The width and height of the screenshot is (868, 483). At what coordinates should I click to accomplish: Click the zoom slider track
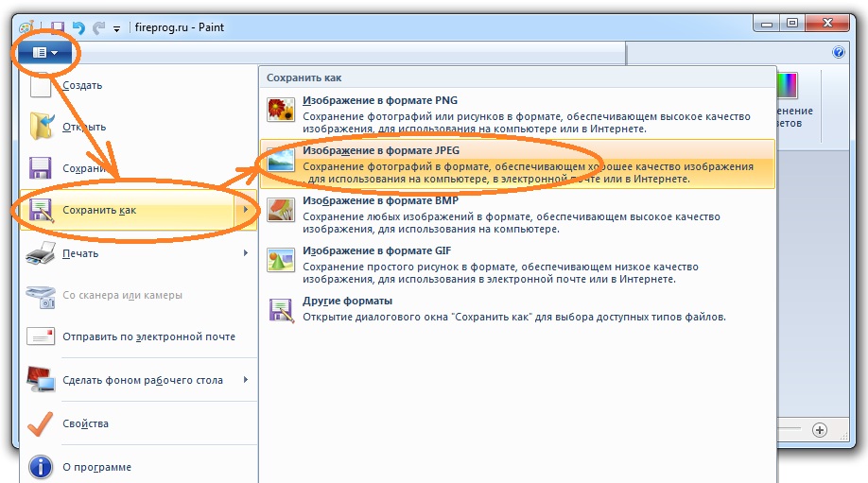pos(790,429)
